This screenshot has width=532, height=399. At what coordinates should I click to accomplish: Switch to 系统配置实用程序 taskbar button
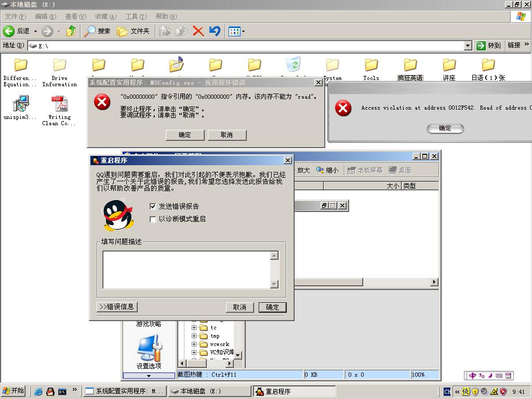[125, 391]
